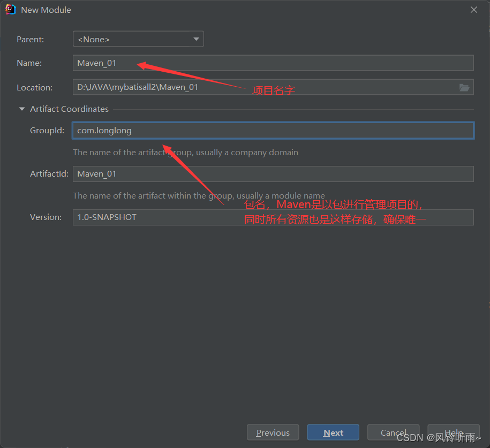
Task: Select the ArtifactId input field
Action: 273,174
